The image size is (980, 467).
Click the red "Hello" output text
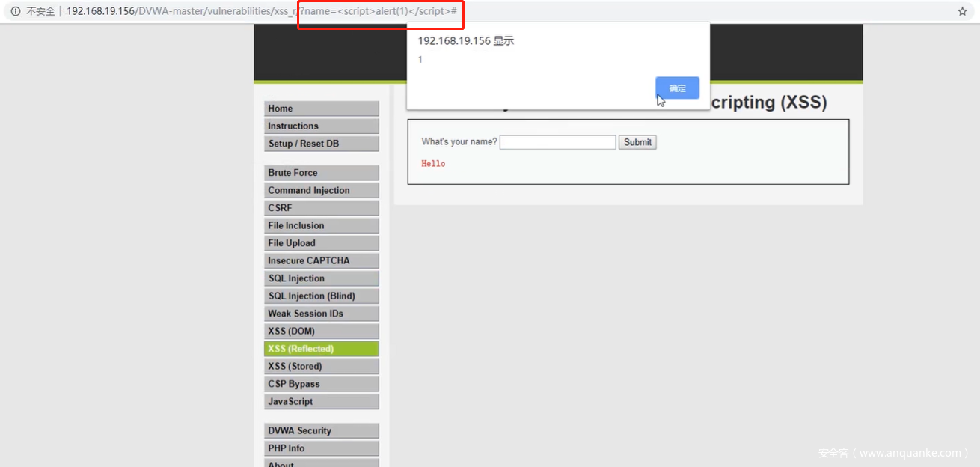pyautogui.click(x=433, y=163)
